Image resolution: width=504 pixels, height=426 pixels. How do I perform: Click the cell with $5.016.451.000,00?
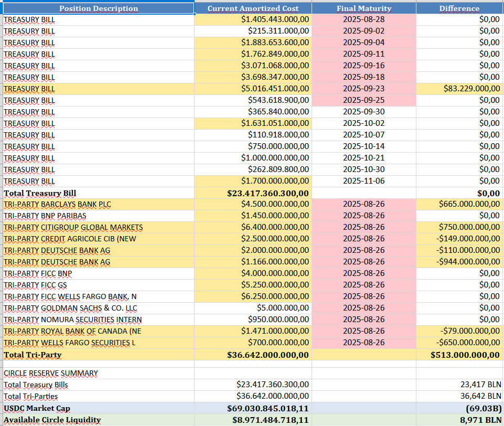coord(253,89)
